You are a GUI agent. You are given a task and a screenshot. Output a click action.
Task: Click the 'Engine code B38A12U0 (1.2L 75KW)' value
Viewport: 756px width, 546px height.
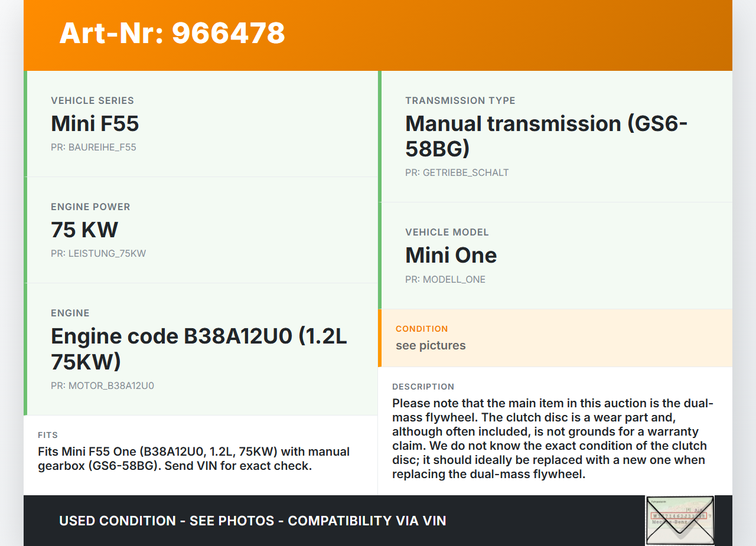[199, 348]
